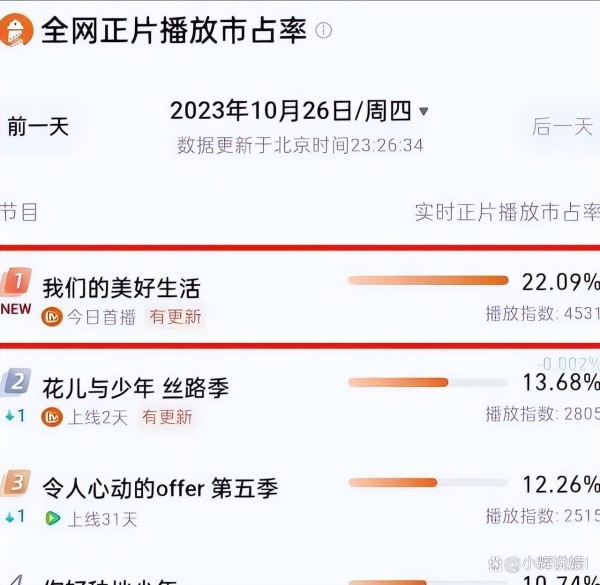The image size is (600, 585).
Task: Click the 节目 column header
Action: (x=19, y=212)
